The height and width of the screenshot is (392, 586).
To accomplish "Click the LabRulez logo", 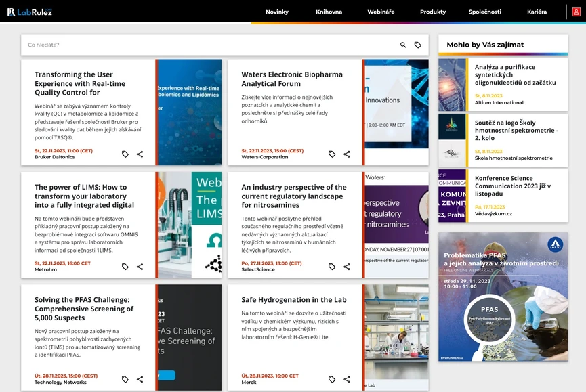I will [30, 12].
